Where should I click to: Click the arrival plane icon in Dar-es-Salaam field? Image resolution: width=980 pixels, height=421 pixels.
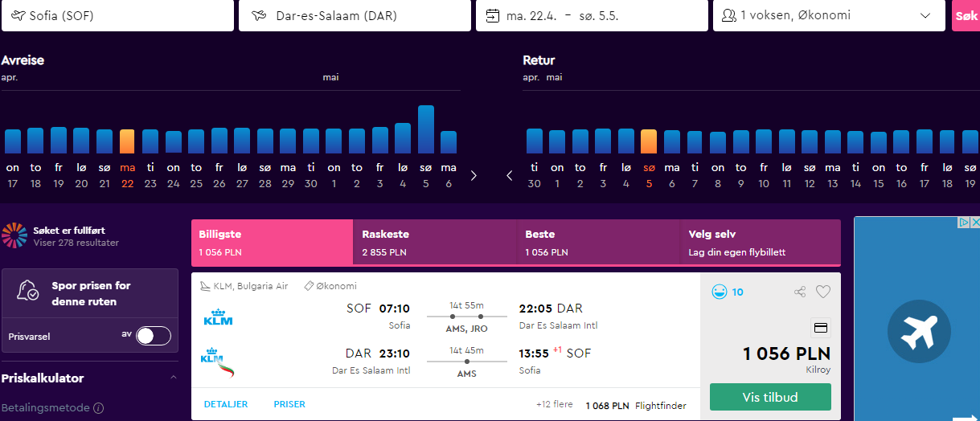click(259, 15)
